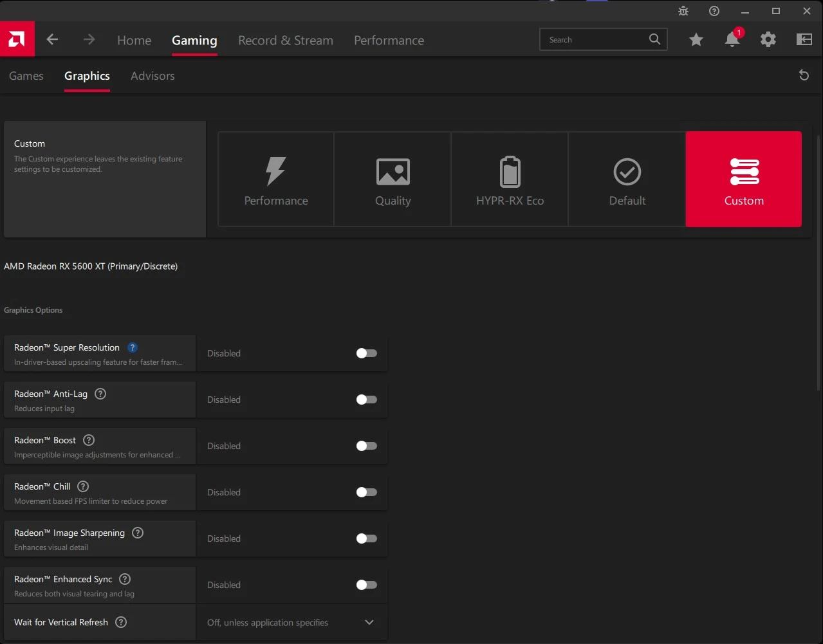This screenshot has height=644, width=823.
Task: Open help question mark in title bar
Action: point(714,11)
